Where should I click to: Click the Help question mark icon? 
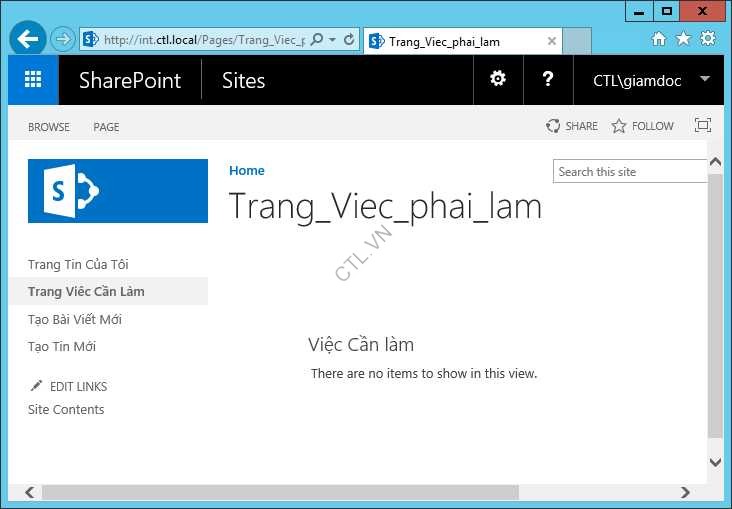pos(548,80)
